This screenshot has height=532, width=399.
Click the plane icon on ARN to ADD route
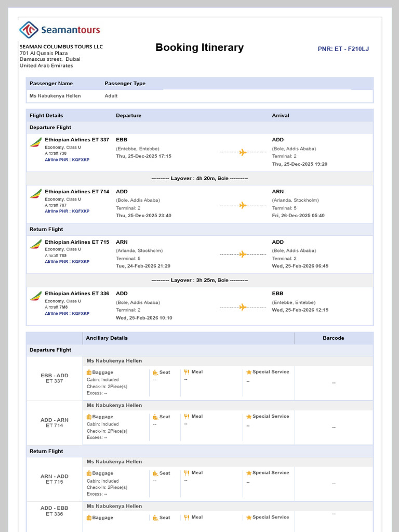[x=243, y=254]
